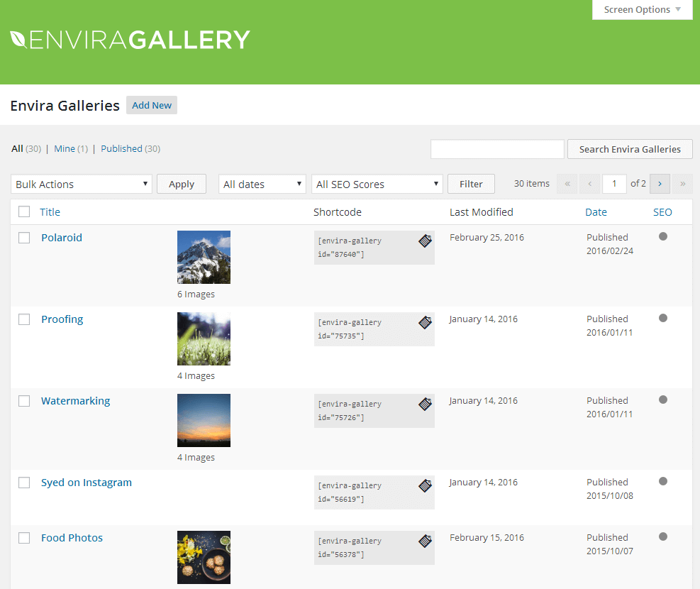Sort the table by Date column
Screen dimensions: 700x589
596,212
